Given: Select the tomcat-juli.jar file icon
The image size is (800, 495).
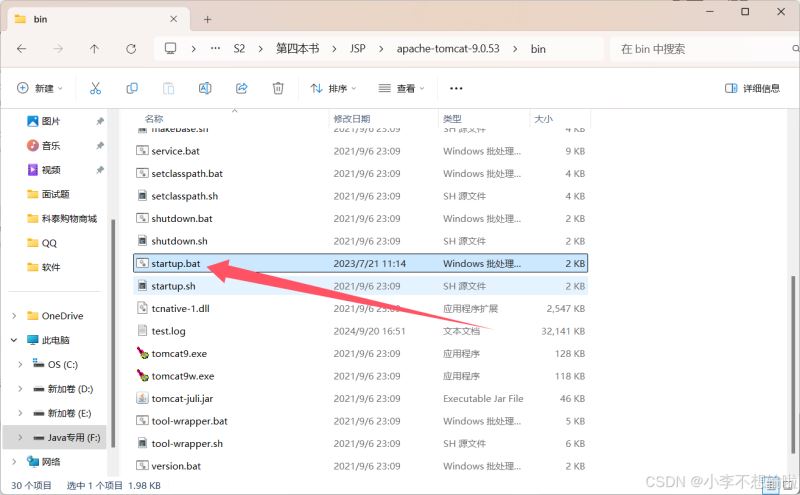Looking at the screenshot, I should coord(142,398).
